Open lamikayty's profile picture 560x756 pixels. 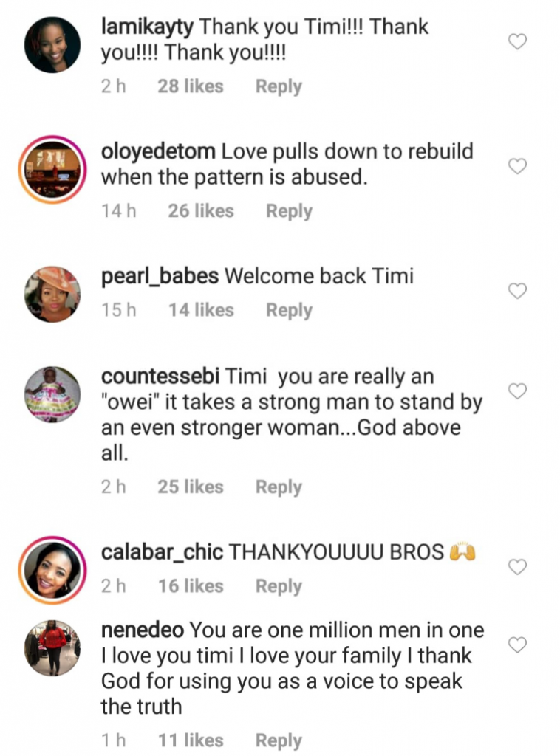pyautogui.click(x=52, y=44)
